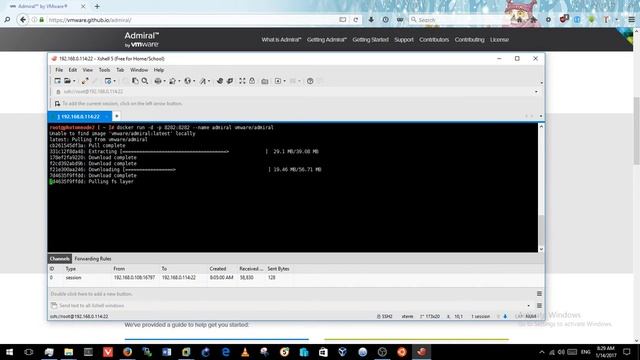Click the Copy icon in Xshell toolbar

tap(135, 81)
